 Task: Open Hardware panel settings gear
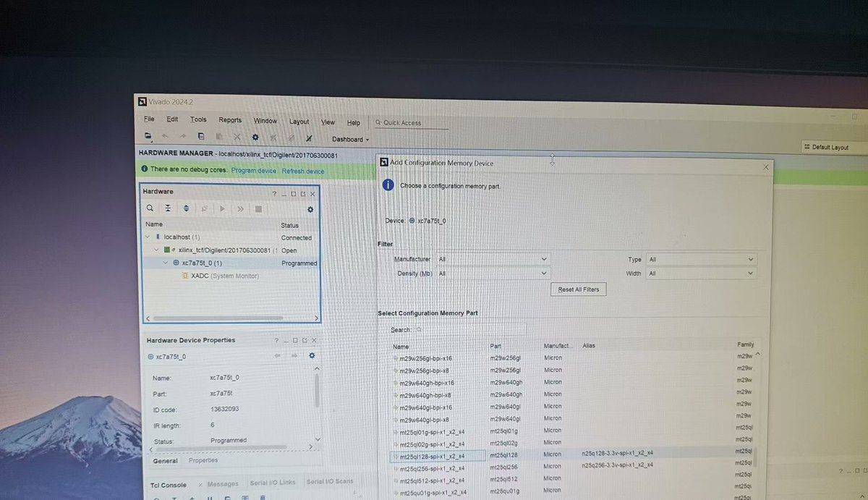310,210
